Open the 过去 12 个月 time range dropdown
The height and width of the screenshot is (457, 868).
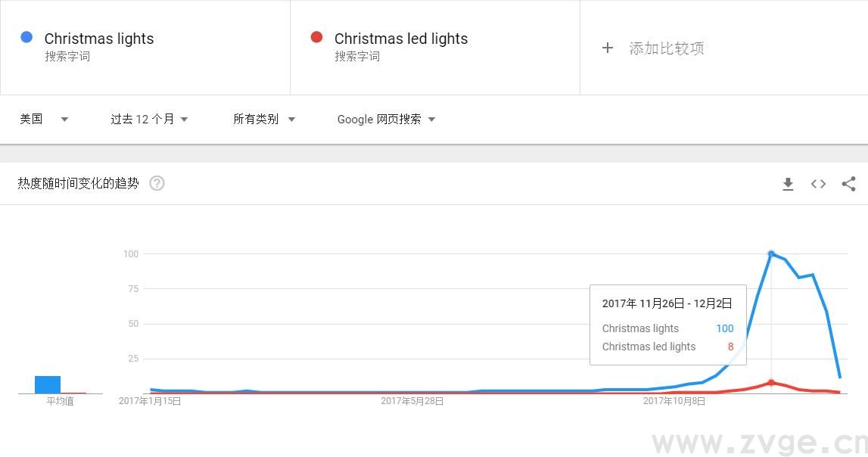pos(148,119)
